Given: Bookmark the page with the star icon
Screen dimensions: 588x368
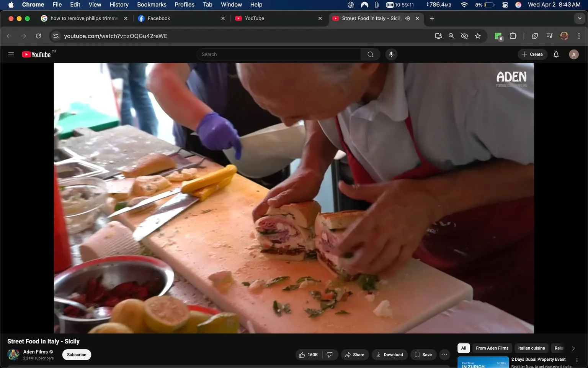Looking at the screenshot, I should tap(477, 36).
